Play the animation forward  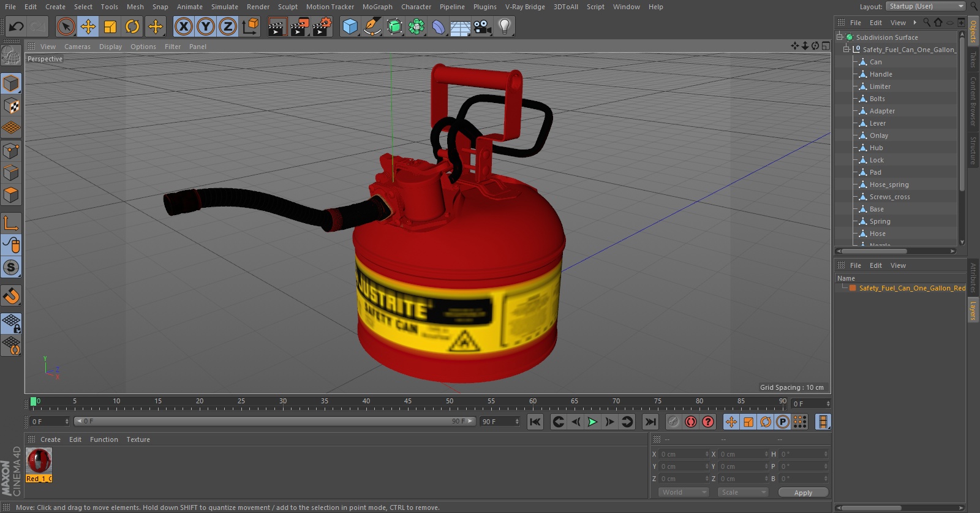pos(592,422)
